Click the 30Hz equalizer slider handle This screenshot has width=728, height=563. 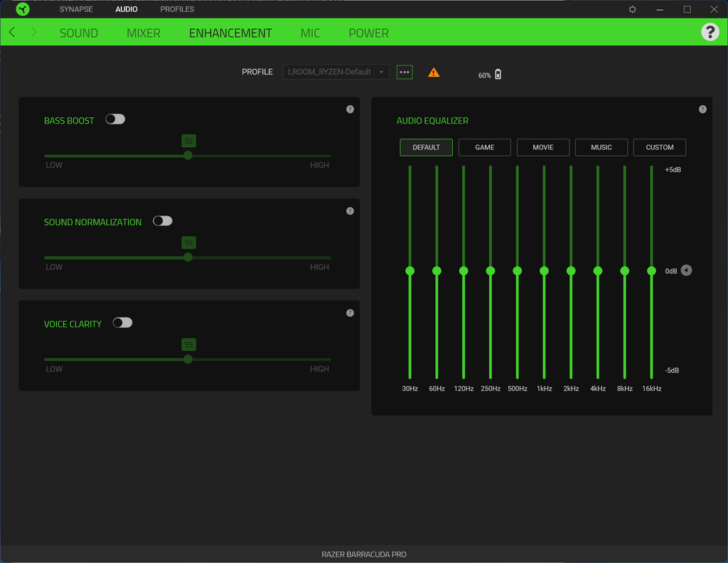pos(409,270)
